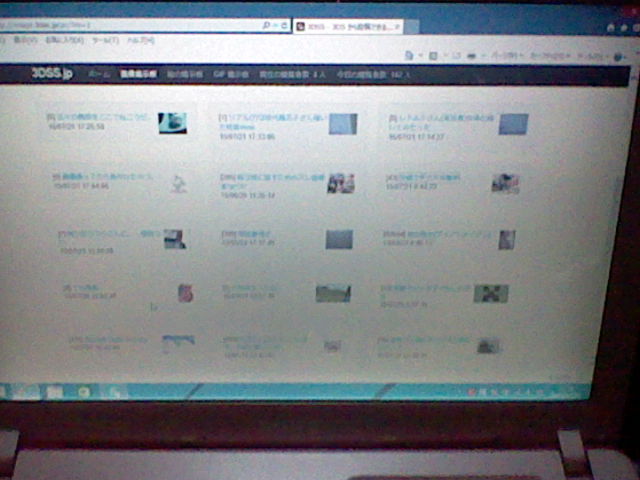Open the top-right post's blue thumbnail
The height and width of the screenshot is (480, 640).
(513, 124)
